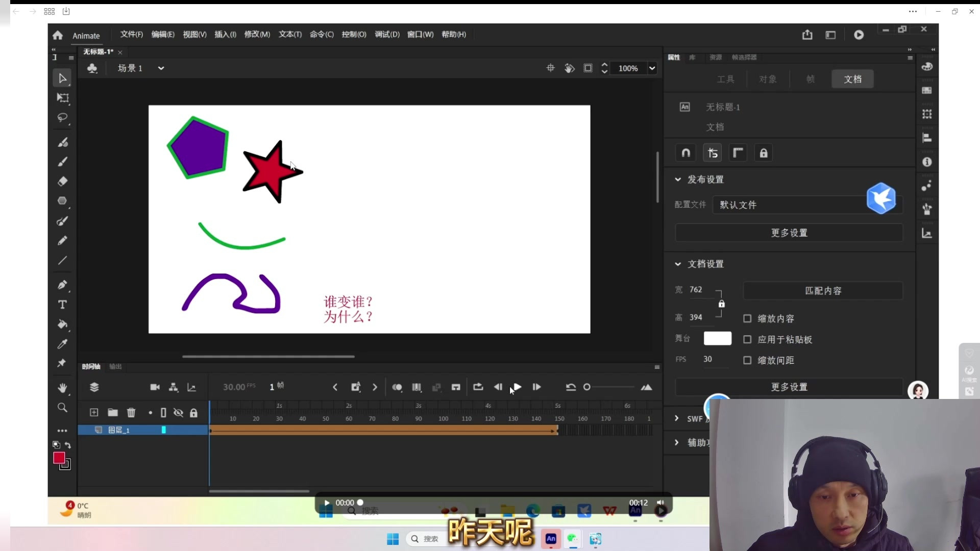
Task: Toggle hide all layers eye icon
Action: click(x=178, y=413)
